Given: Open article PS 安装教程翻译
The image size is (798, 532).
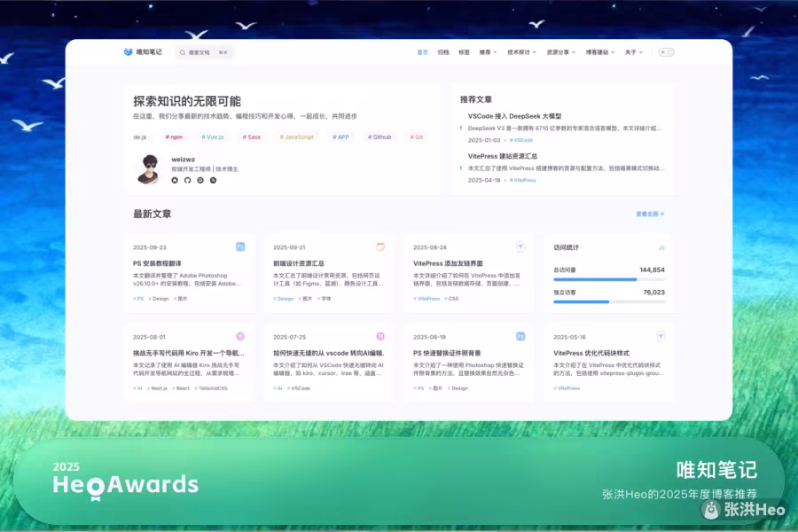Looking at the screenshot, I should tap(157, 263).
